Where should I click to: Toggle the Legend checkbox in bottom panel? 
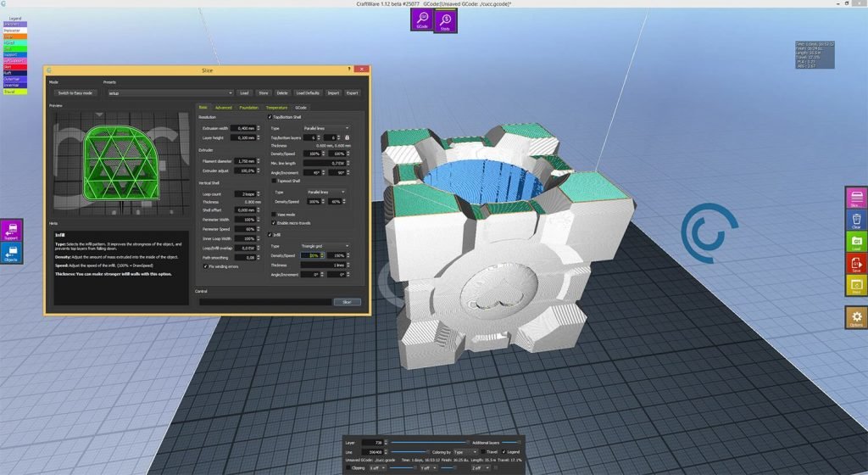coord(504,452)
